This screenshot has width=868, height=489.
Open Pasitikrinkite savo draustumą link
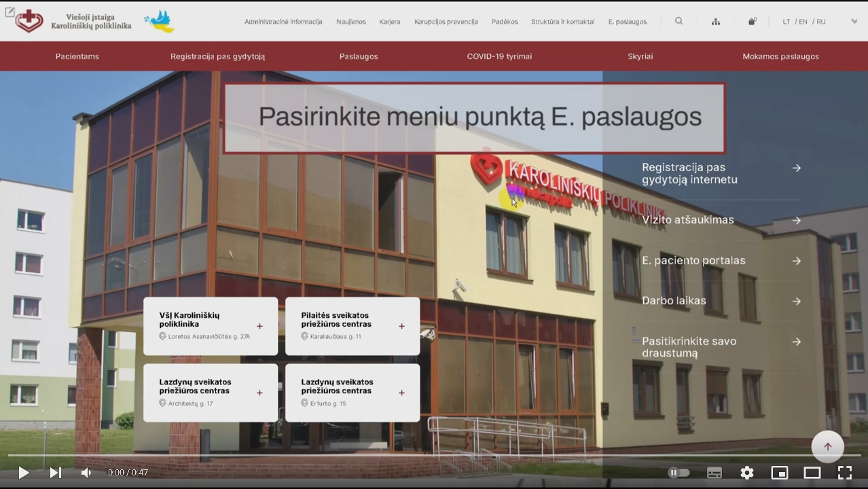pos(689,347)
